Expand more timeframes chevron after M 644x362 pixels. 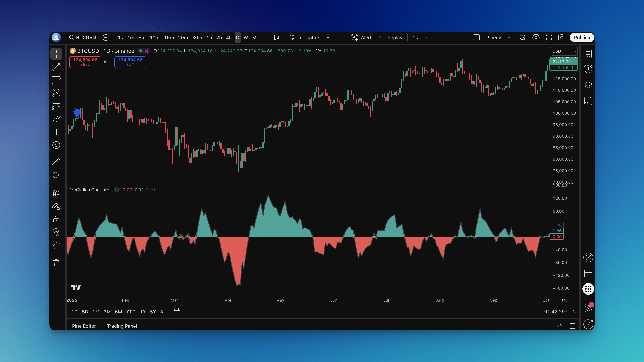point(263,38)
